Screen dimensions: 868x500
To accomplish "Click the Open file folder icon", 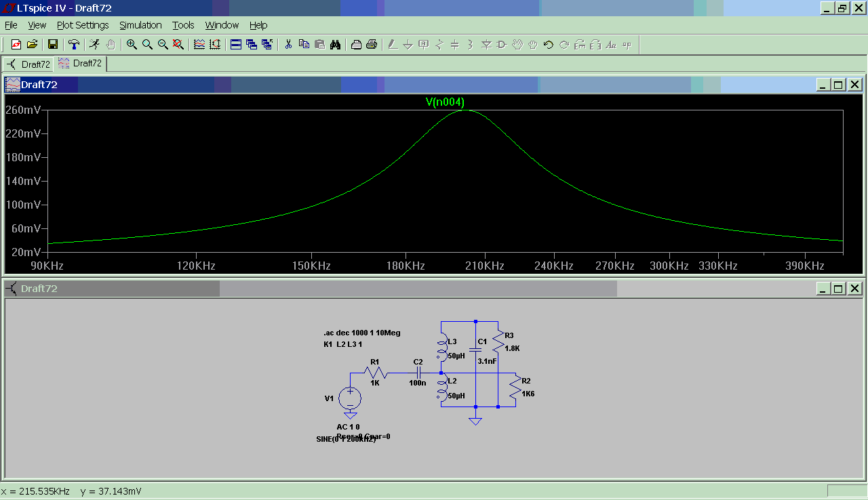I will pos(32,45).
